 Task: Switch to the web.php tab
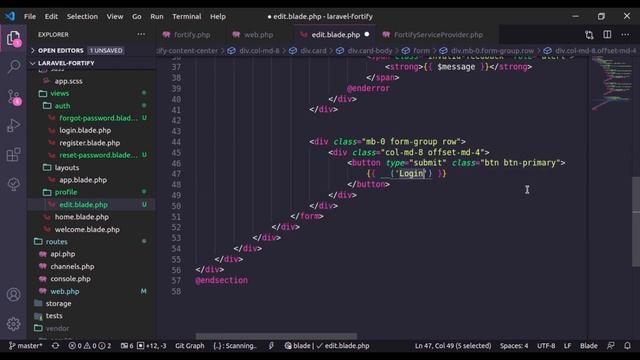coord(258,35)
